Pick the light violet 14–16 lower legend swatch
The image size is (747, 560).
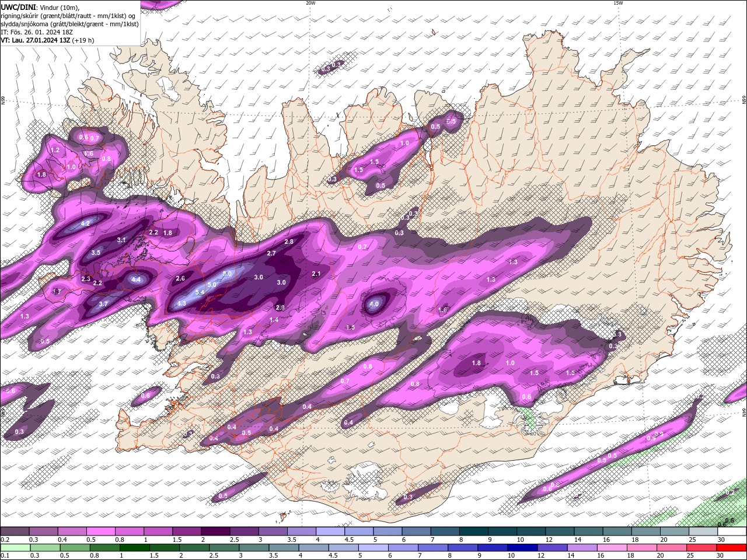(x=581, y=548)
